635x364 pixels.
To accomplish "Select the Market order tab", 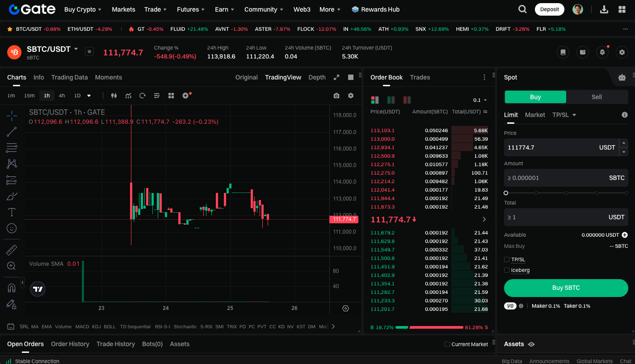I will point(535,115).
